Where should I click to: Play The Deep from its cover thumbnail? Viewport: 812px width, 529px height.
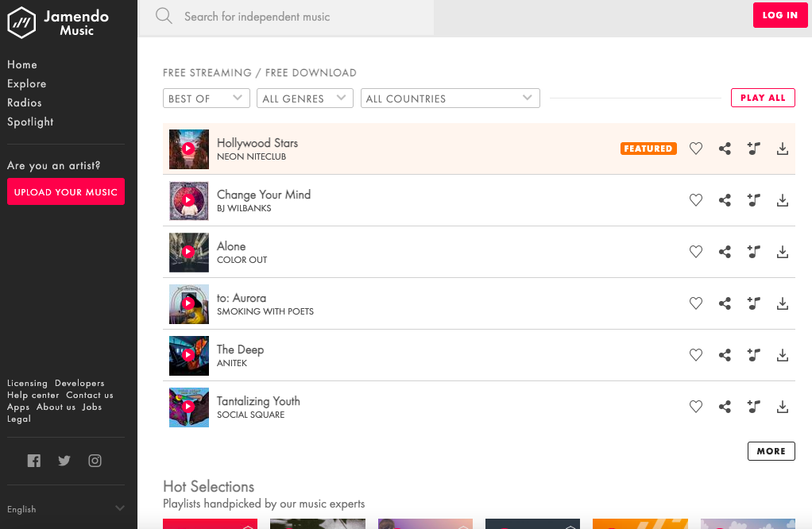click(x=189, y=356)
